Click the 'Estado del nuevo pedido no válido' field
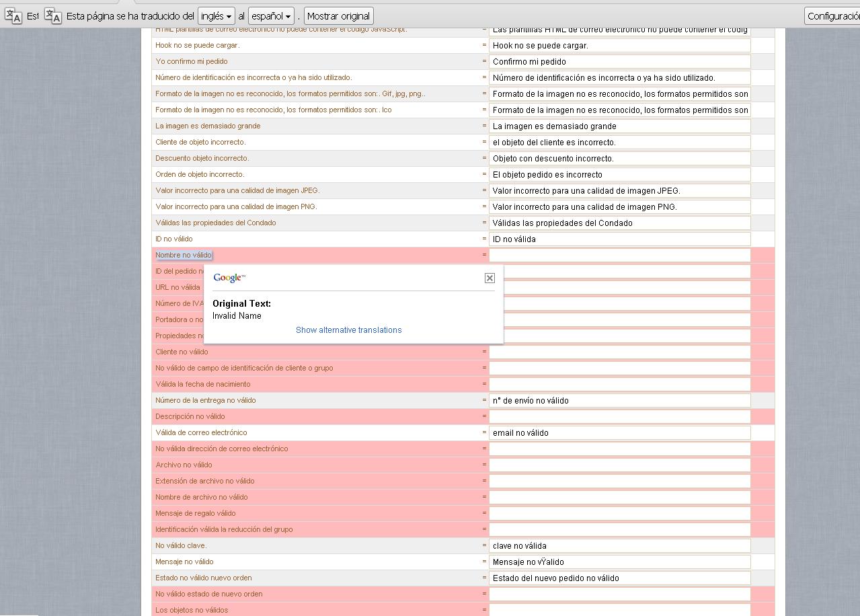 619,578
